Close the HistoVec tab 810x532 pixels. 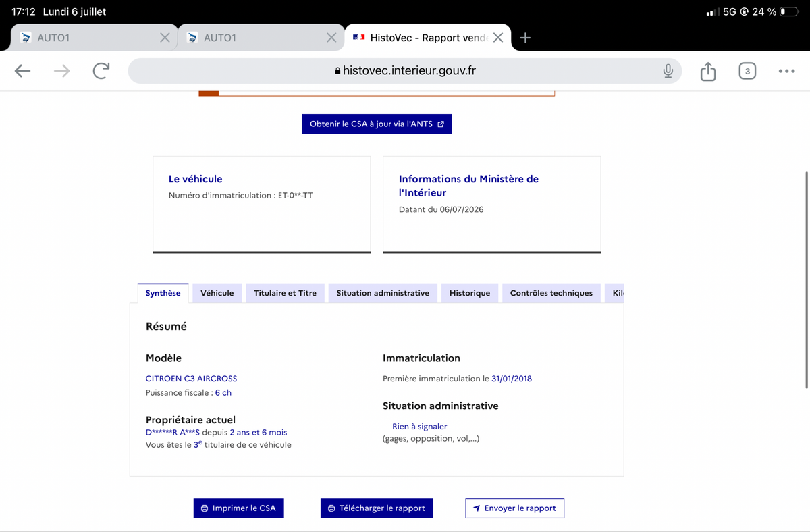pos(498,38)
